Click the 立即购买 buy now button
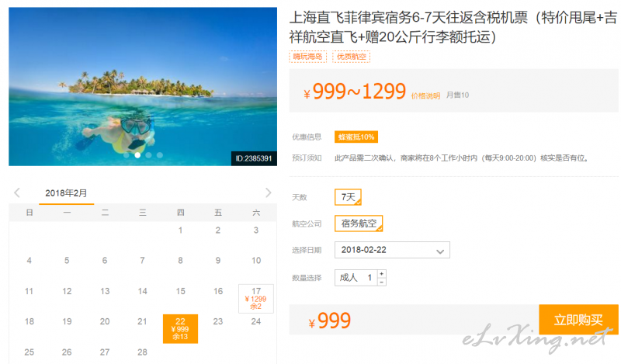The height and width of the screenshot is (364, 621). 578,320
